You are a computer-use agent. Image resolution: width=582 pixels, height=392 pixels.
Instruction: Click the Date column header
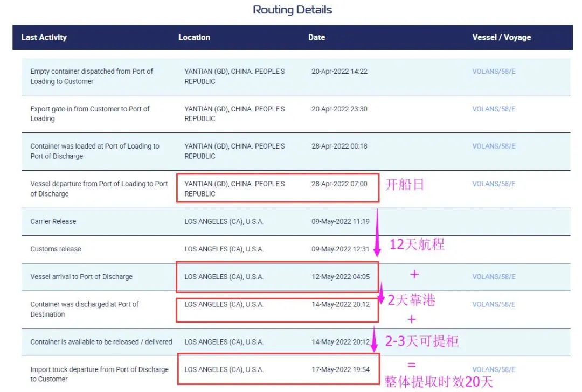[x=316, y=38]
